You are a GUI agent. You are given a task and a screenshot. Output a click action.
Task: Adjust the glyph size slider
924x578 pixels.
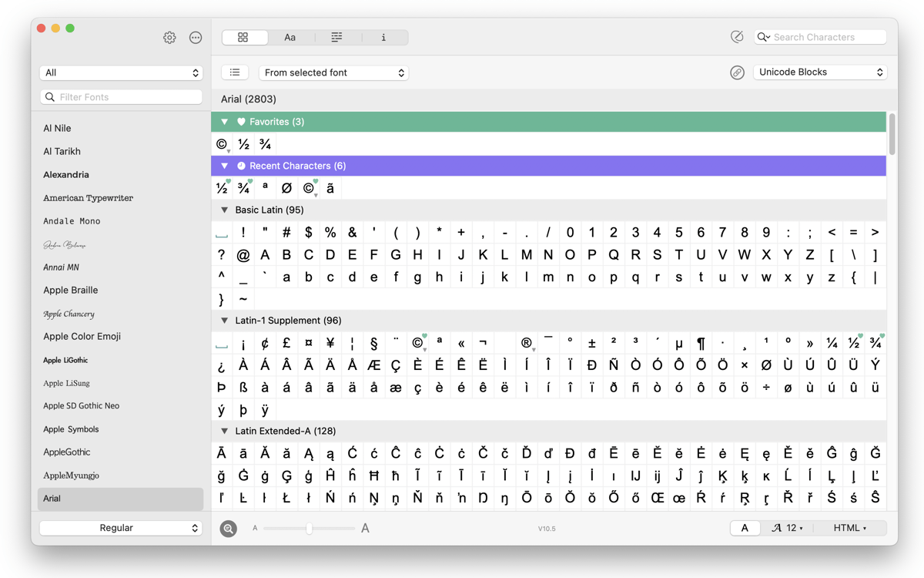pos(310,528)
